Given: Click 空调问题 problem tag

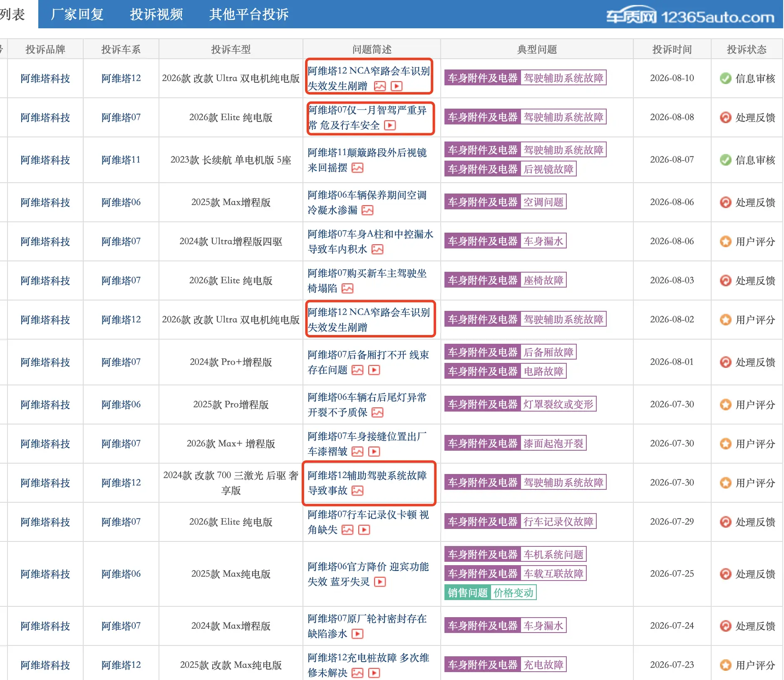Looking at the screenshot, I should [x=543, y=202].
